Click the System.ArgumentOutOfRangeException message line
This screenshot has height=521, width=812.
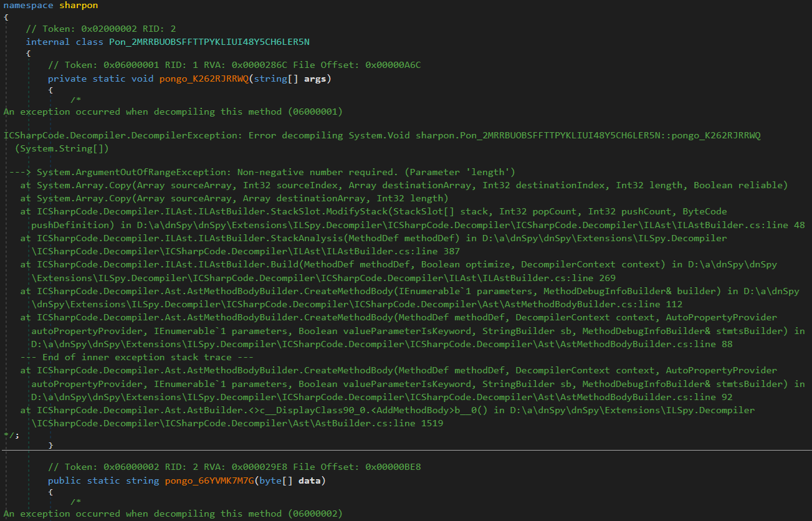pos(262,172)
